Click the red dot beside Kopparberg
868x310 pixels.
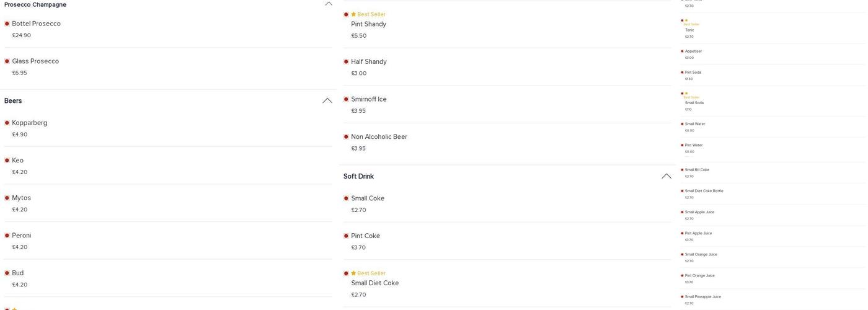coord(7,123)
